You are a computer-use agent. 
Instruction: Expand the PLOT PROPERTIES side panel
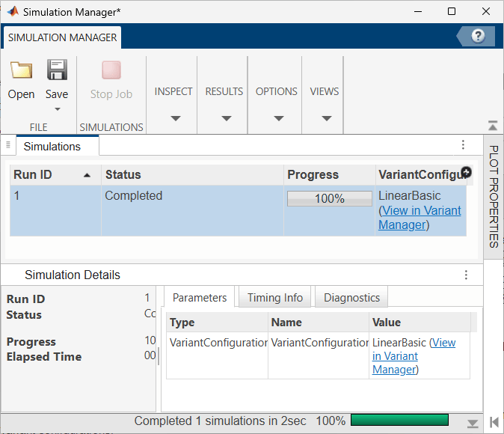point(494,196)
